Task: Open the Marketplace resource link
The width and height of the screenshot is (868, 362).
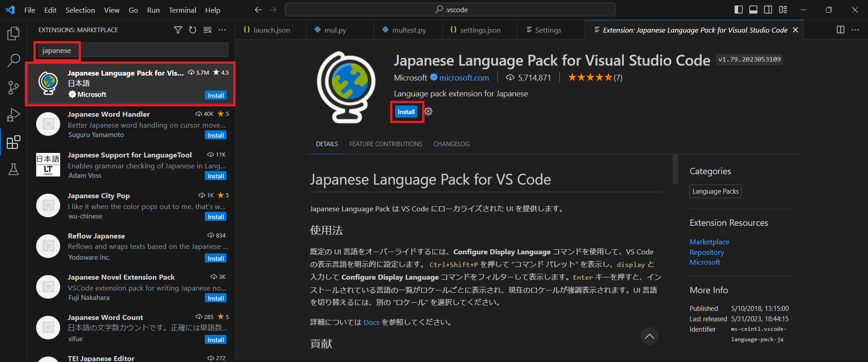Action: [709, 242]
